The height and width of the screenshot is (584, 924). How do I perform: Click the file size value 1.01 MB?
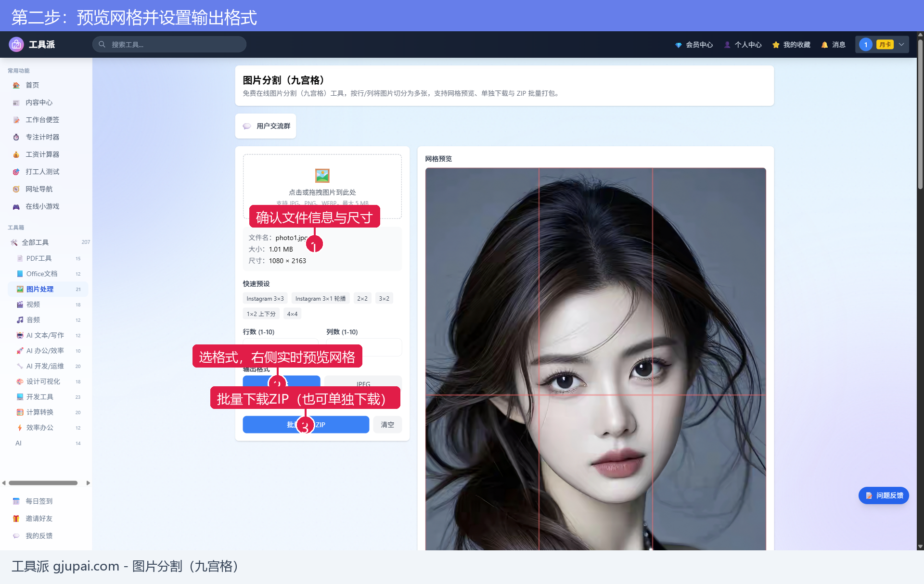[281, 249]
